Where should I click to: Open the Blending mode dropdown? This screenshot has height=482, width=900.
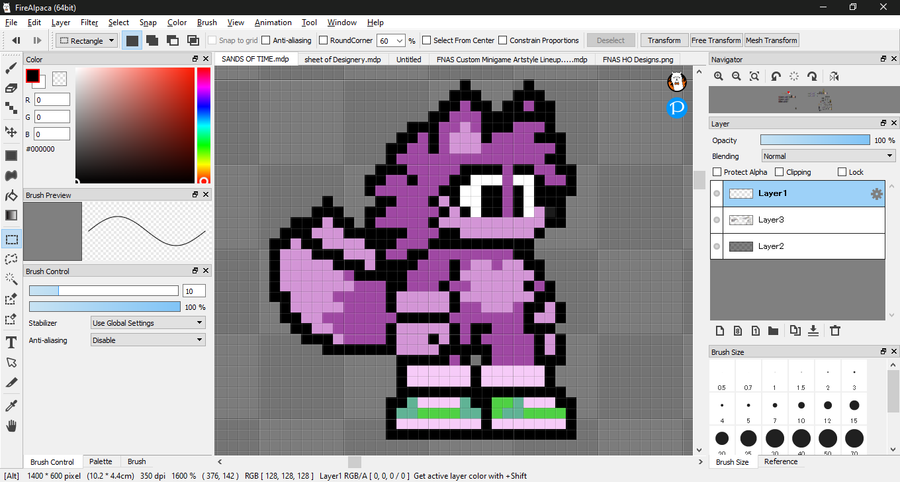point(828,156)
